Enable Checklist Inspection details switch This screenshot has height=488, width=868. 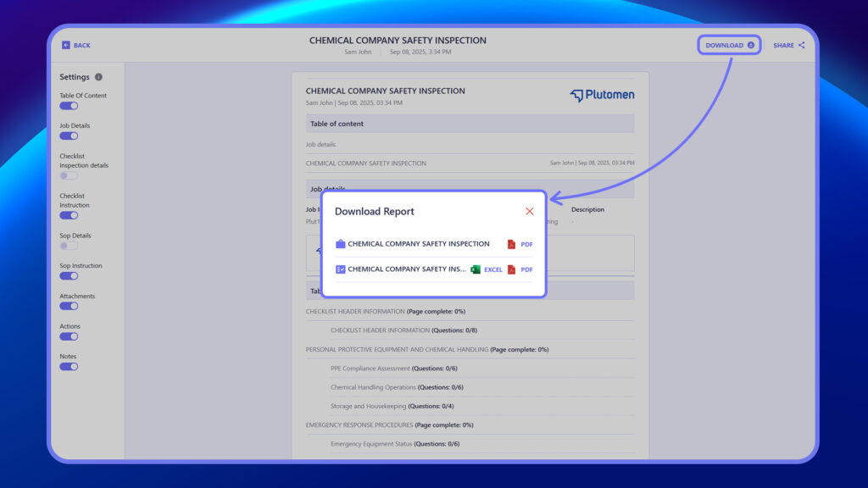(69, 175)
